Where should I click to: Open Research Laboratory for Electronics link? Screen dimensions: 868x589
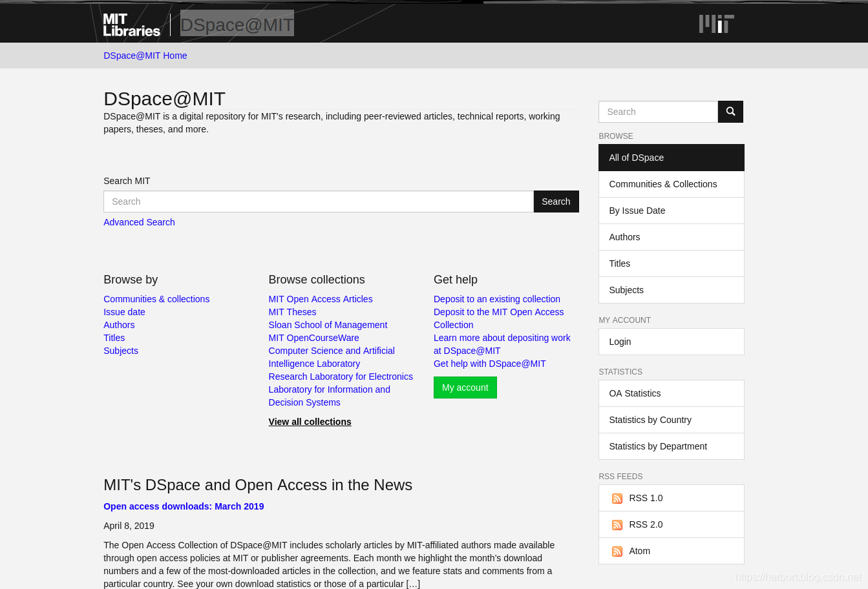coord(341,377)
